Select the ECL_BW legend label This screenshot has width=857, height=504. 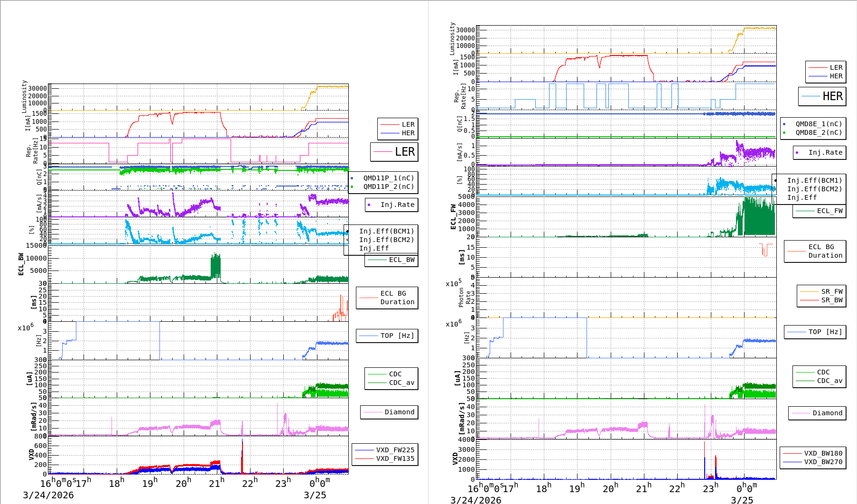(x=401, y=260)
